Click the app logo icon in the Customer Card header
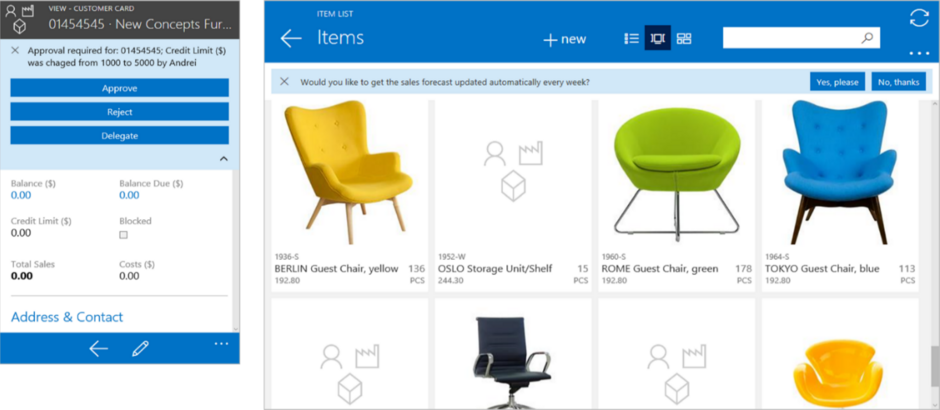Image resolution: width=940 pixels, height=410 pixels. click(x=20, y=18)
